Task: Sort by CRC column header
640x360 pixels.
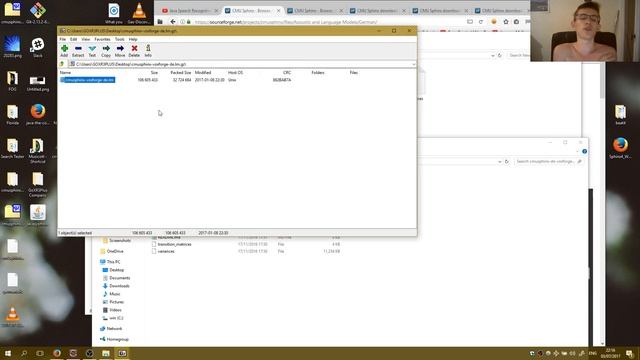Action: [x=287, y=73]
